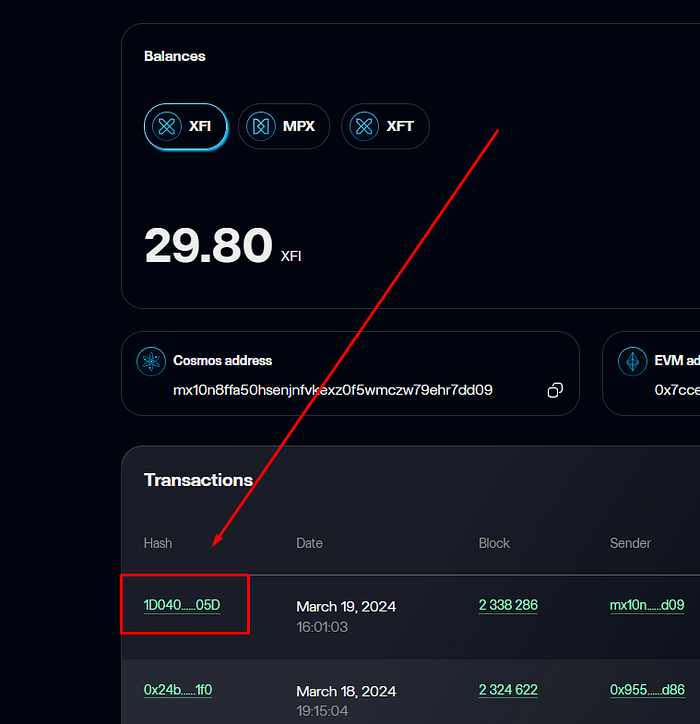Click the March 19, 2024 date cell
The width and height of the screenshot is (700, 724).
coord(346,616)
